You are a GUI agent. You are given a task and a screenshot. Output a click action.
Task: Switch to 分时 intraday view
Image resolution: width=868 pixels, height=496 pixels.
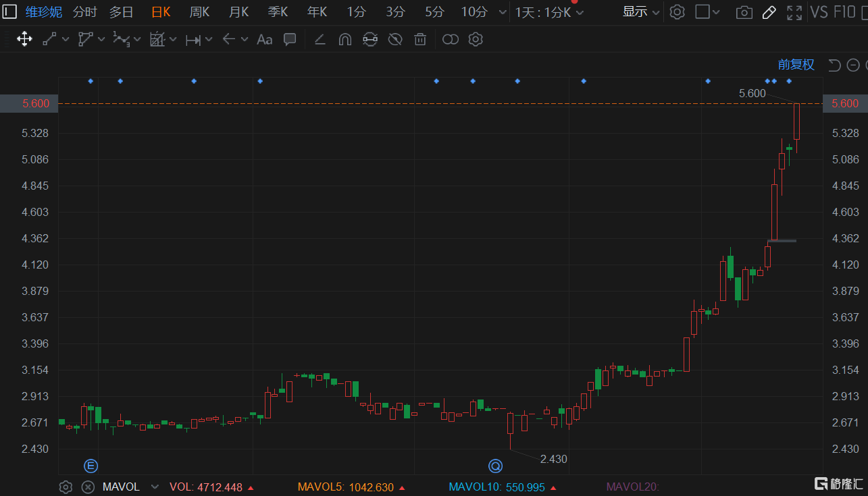coord(84,11)
